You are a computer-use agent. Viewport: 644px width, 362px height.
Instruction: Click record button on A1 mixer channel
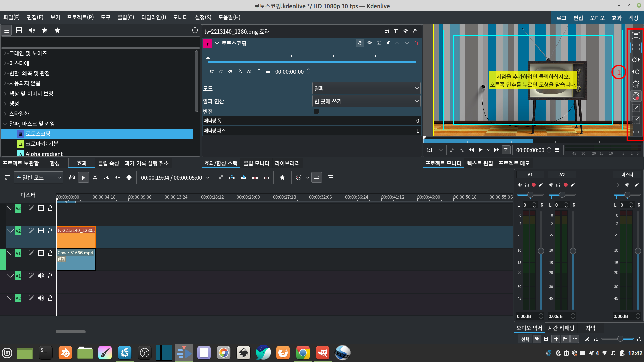534,185
